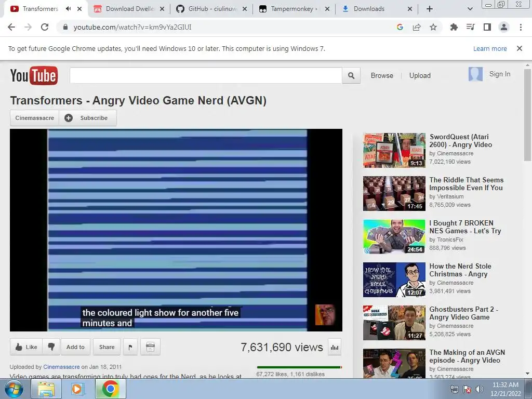Dismiss the Chrome update banner

click(x=520, y=48)
